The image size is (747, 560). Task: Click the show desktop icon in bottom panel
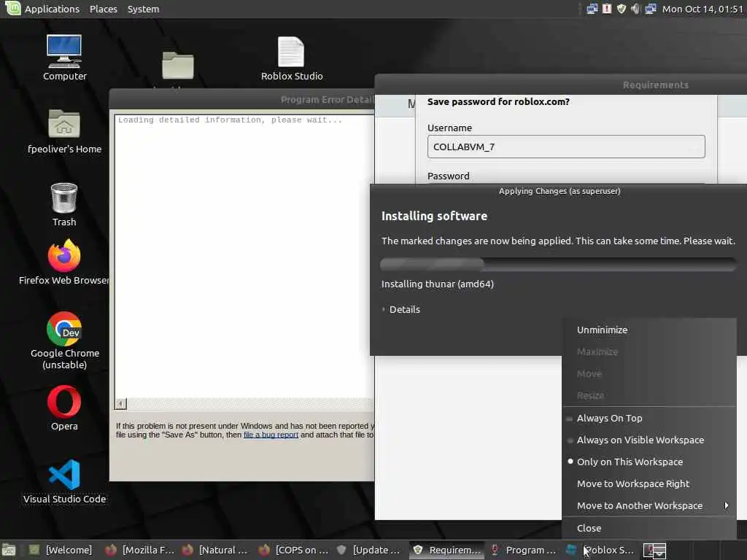(9, 551)
